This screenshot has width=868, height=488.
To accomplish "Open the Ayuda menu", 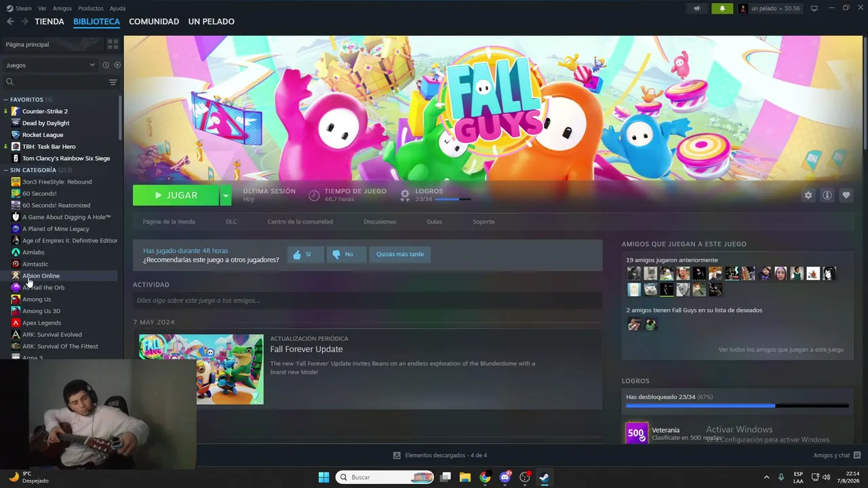I will (117, 8).
